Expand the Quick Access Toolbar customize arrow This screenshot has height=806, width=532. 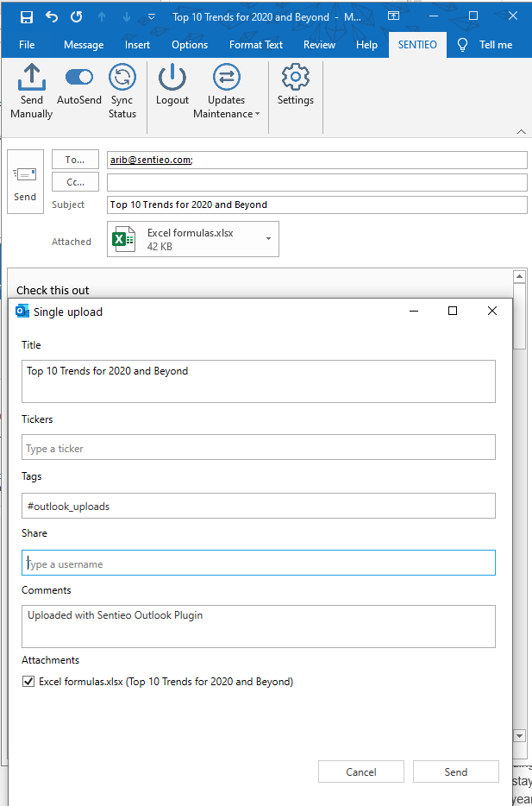(151, 17)
